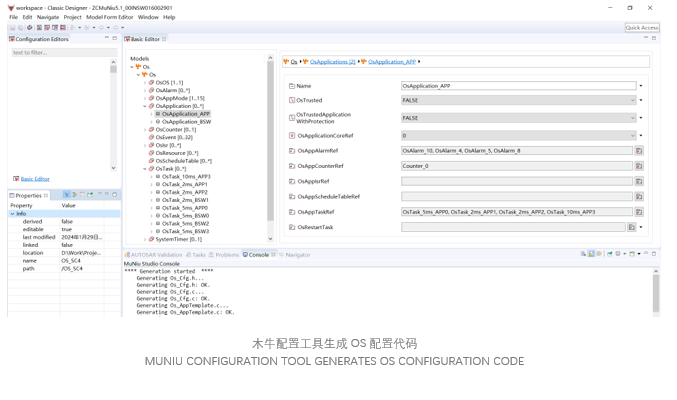Open the OsApplicationCoreRef combo box
The image size is (677, 400).
519,136
